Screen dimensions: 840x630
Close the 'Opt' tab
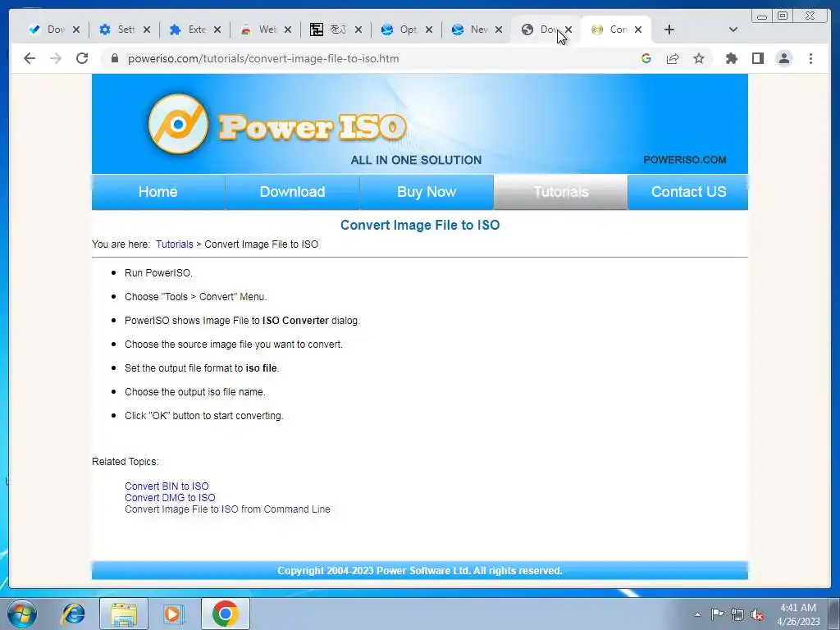pos(428,30)
